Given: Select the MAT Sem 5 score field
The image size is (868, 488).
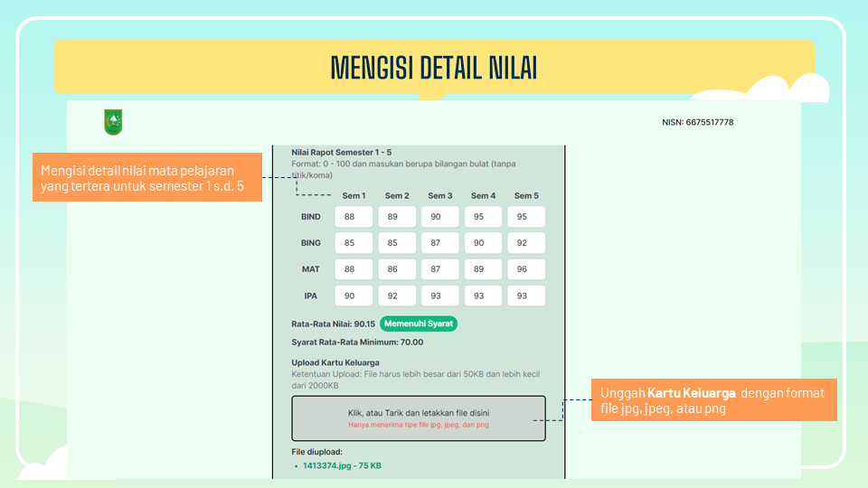Looking at the screenshot, I should pyautogui.click(x=526, y=269).
